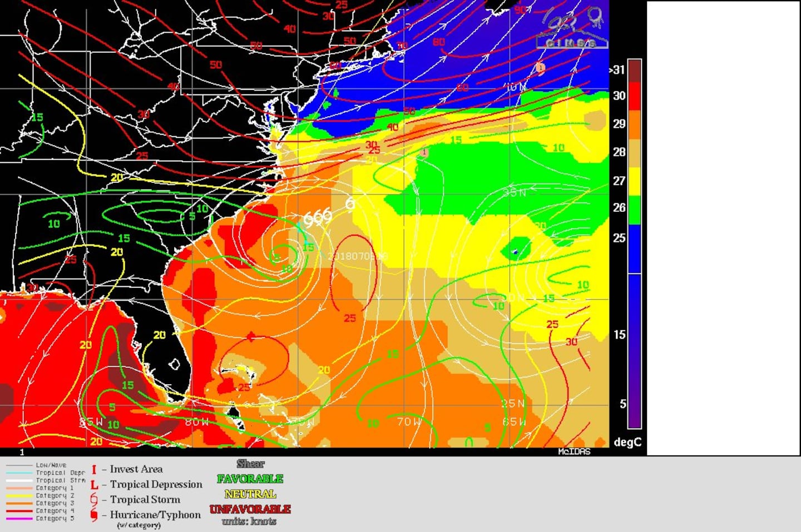This screenshot has width=801, height=532.
Task: Click the UNFAVORABLE shear label
Action: click(250, 509)
